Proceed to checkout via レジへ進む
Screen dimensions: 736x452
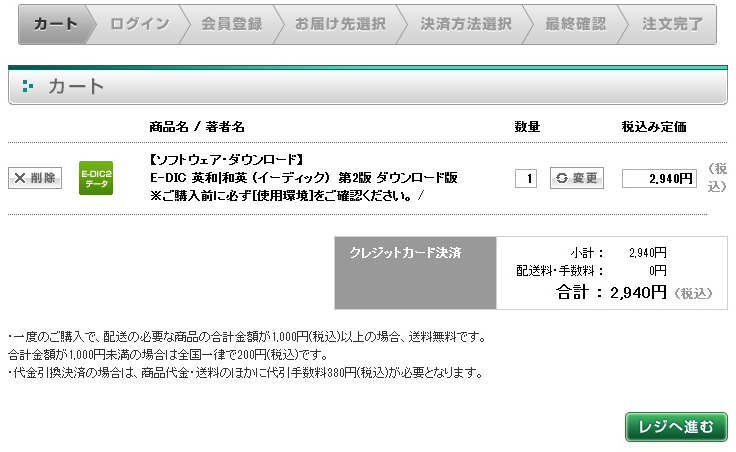676,427
